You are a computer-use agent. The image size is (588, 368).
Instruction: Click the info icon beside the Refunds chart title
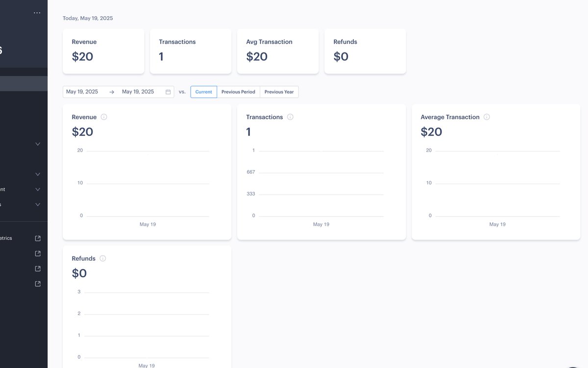click(x=103, y=258)
